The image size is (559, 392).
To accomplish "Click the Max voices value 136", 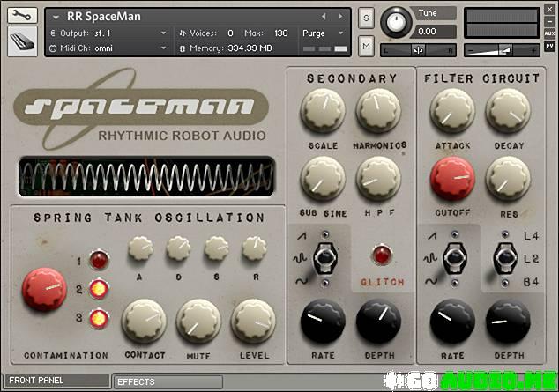I will 281,33.
